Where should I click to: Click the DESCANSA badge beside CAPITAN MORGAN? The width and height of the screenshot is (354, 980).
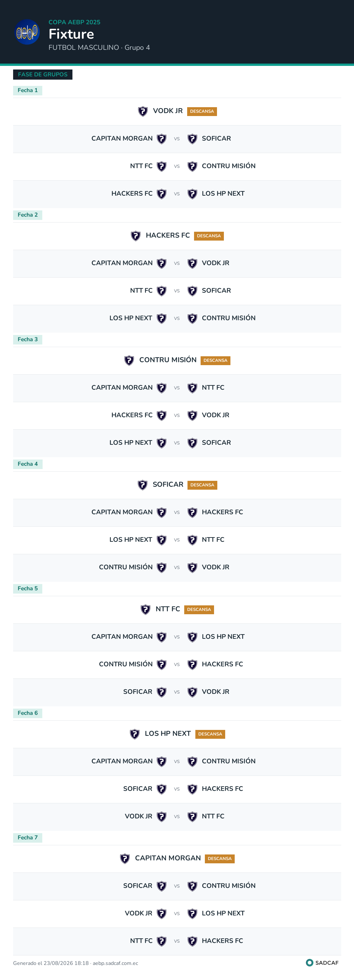[220, 859]
